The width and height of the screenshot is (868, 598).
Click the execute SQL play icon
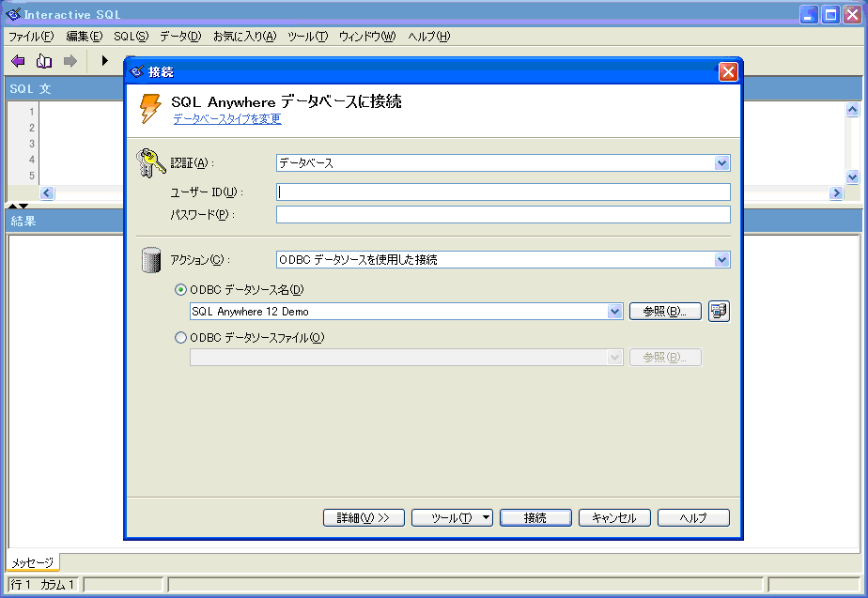pyautogui.click(x=104, y=61)
